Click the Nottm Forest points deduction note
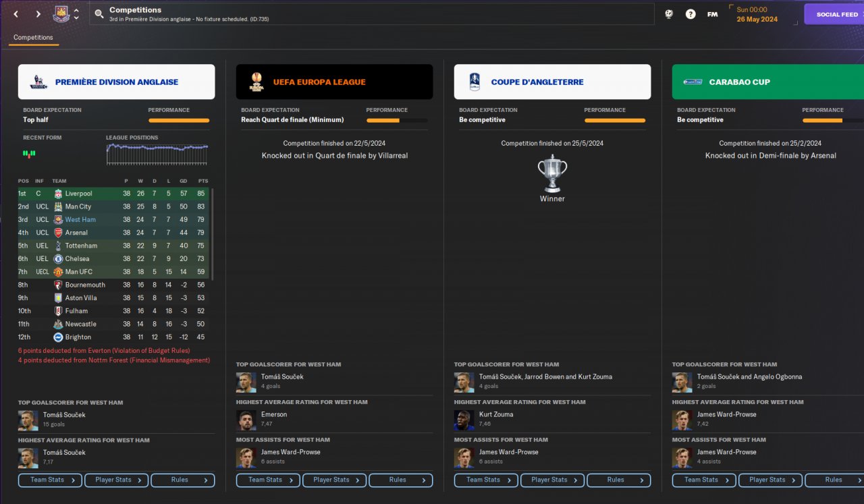Viewport: 864px width, 504px height. tap(114, 360)
